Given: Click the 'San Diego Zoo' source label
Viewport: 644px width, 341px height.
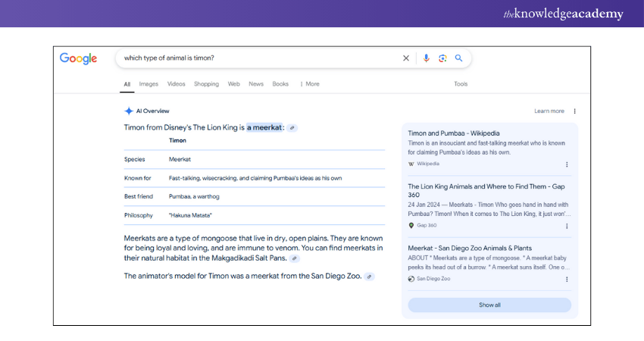Looking at the screenshot, I should (x=433, y=279).
